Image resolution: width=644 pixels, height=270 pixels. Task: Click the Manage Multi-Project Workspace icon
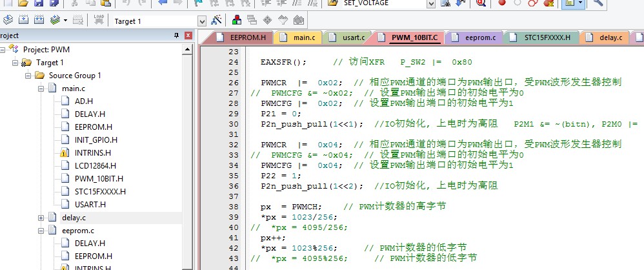252,20
